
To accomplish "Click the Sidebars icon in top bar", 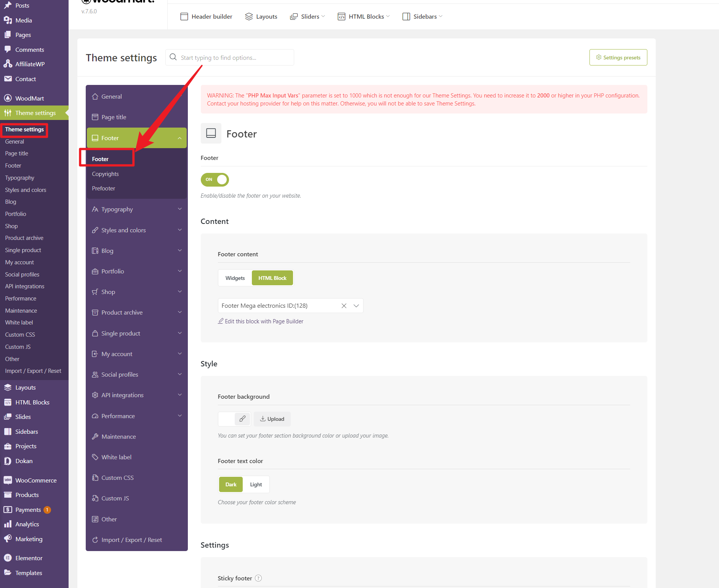I will pyautogui.click(x=406, y=16).
